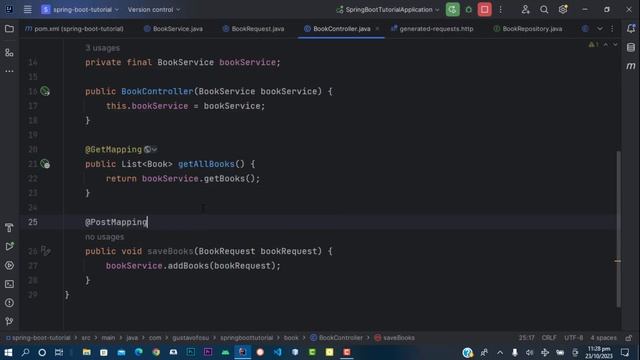The image size is (640, 360).
Task: Expand GetMapping URL chevron dropdown
Action: 155,150
